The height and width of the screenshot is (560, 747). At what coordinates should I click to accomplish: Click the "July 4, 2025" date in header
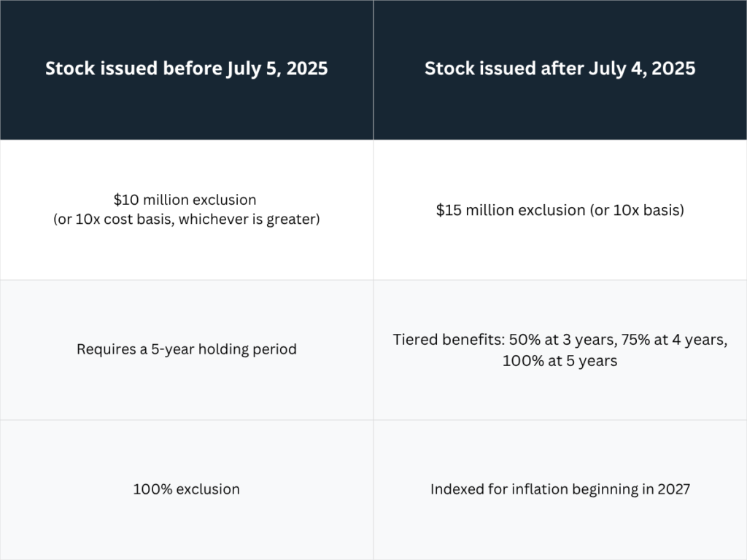(x=648, y=69)
